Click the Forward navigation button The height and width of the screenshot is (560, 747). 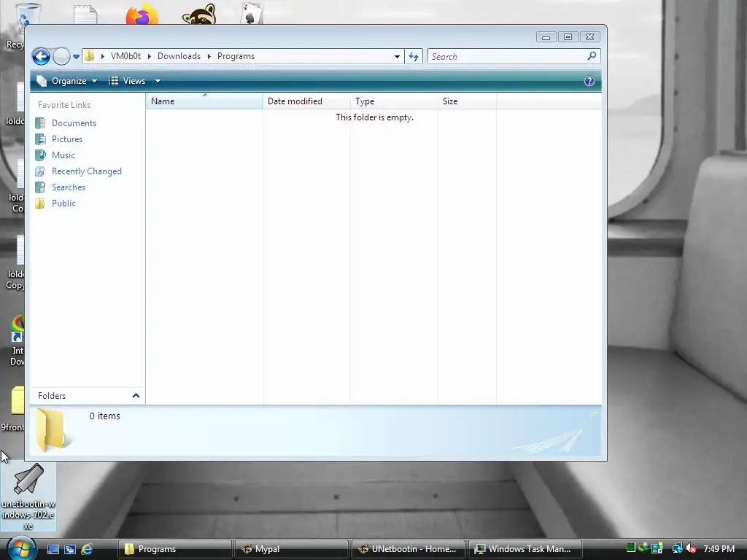61,57
